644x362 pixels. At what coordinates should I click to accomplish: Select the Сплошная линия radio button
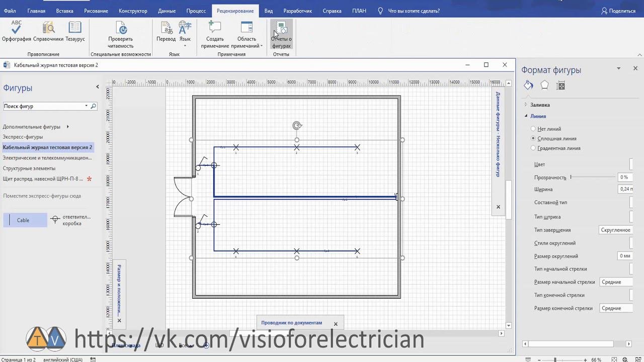click(x=533, y=138)
